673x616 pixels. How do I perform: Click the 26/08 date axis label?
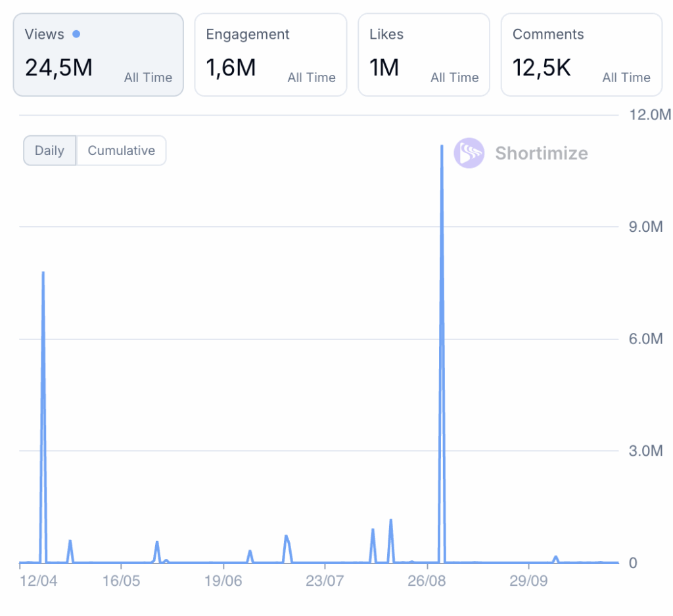[x=428, y=581]
